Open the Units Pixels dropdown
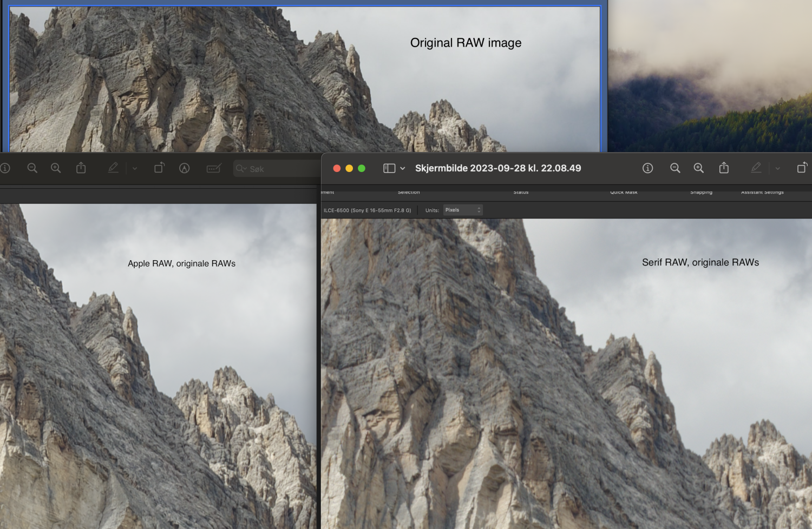 463,210
